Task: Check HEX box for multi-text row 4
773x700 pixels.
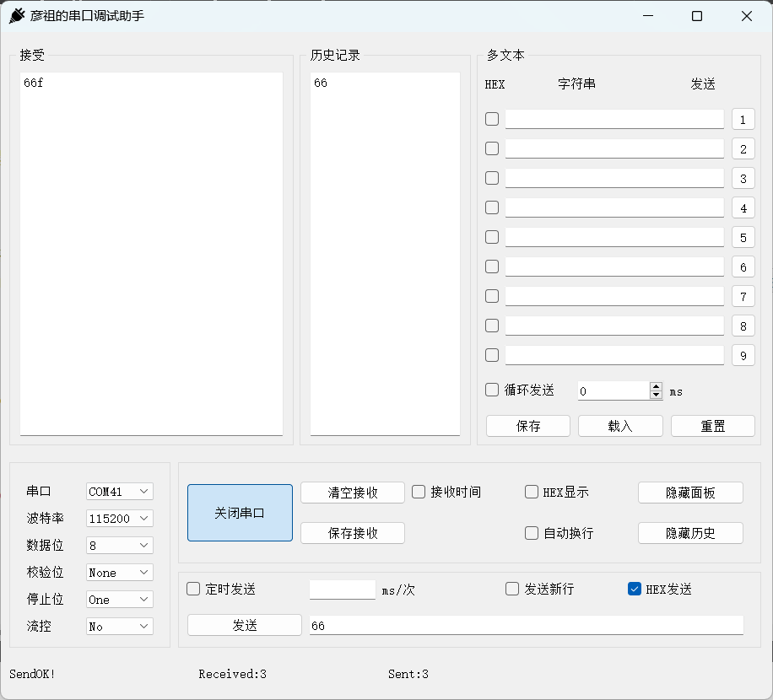Action: pyautogui.click(x=492, y=207)
